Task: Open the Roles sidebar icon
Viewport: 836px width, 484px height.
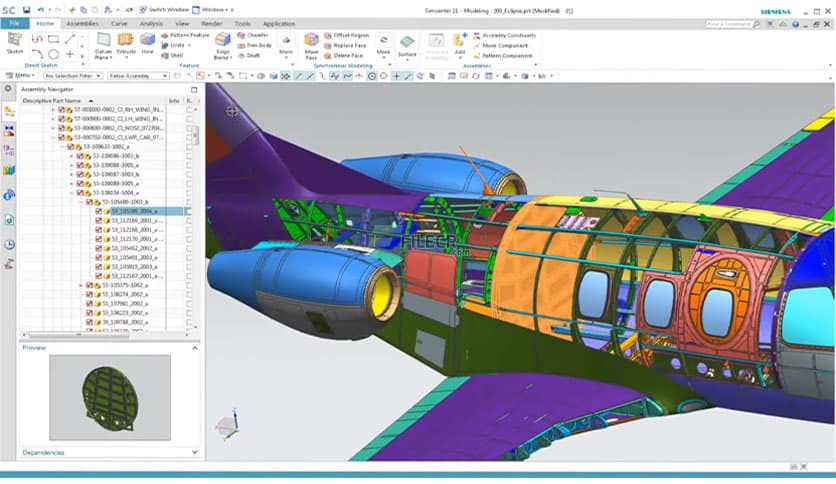Action: (9, 264)
